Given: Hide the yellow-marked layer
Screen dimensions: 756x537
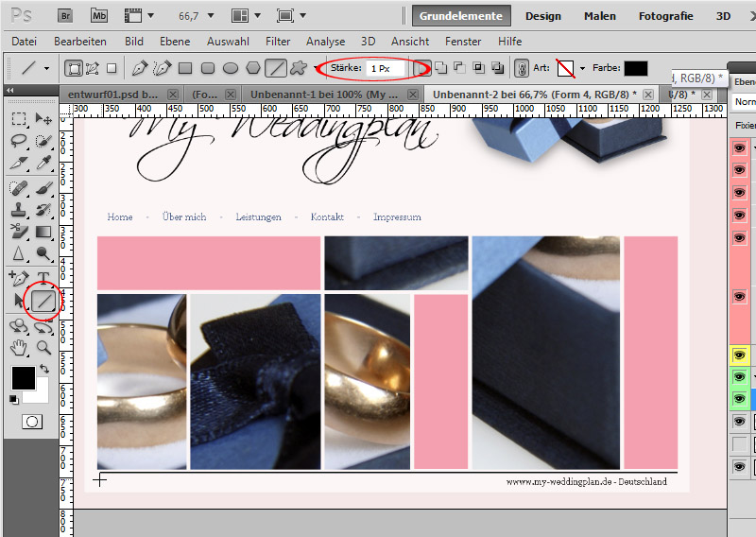Looking at the screenshot, I should 739,355.
